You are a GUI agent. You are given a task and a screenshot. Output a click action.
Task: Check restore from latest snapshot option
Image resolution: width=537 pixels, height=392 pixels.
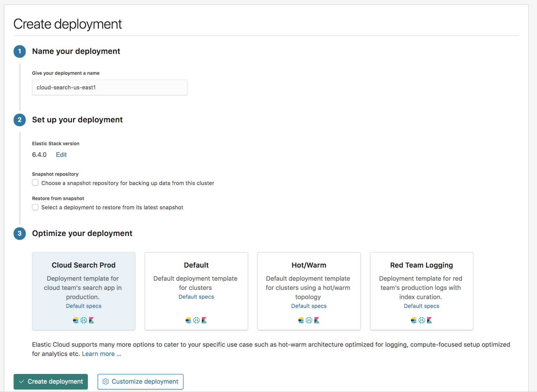(35, 207)
